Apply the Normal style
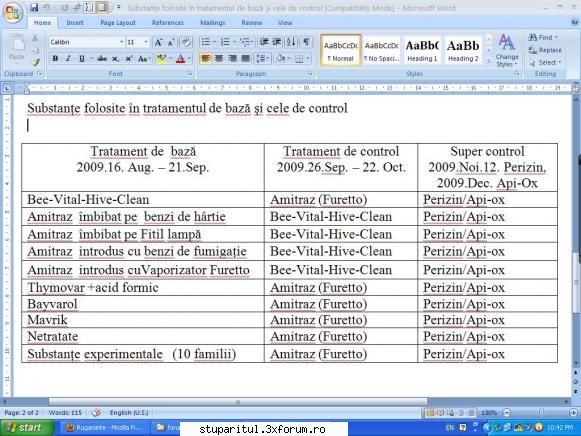The height and width of the screenshot is (436, 581). 341,50
